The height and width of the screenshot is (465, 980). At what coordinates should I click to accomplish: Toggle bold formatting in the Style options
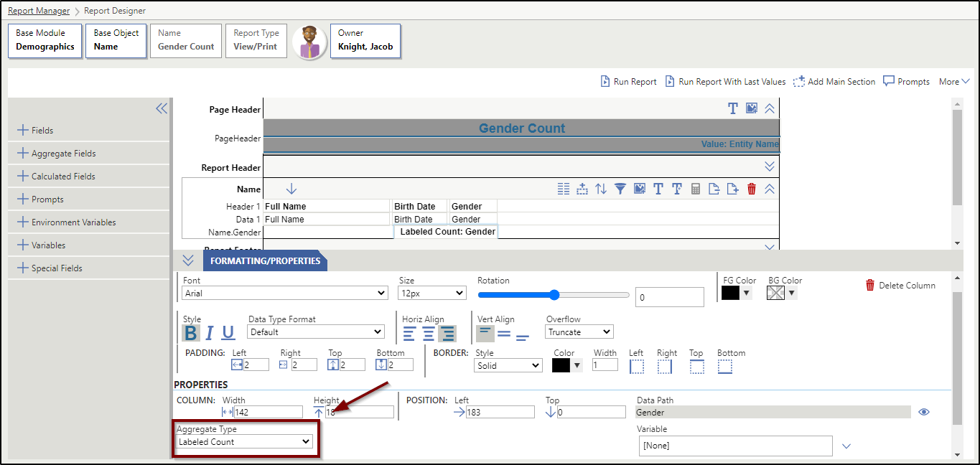click(190, 333)
